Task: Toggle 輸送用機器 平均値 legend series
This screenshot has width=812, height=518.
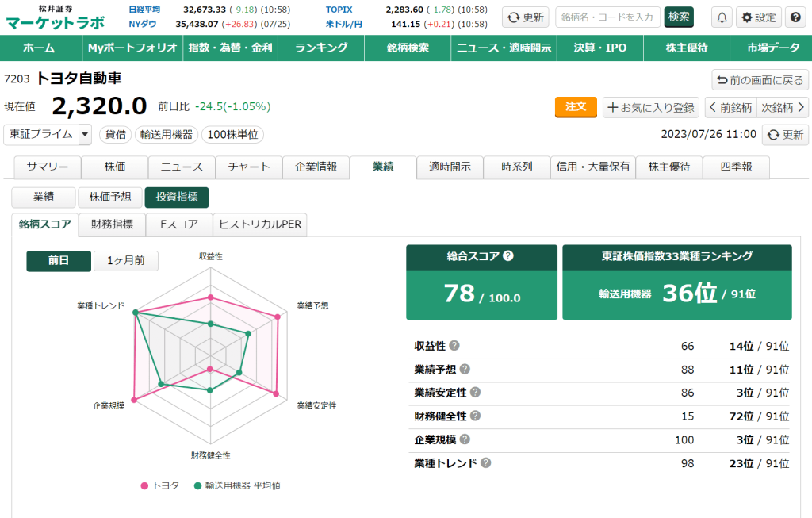Action: pyautogui.click(x=237, y=485)
